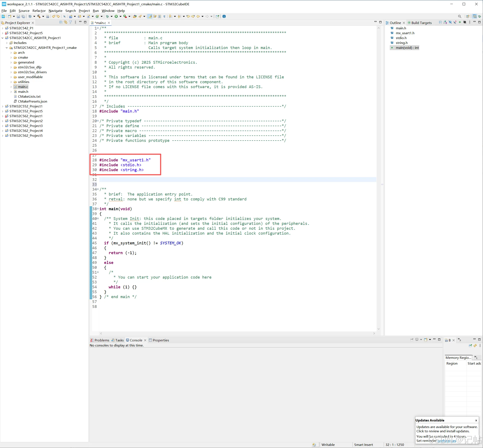Close the *main.c editor tab
The width and height of the screenshot is (483, 448).
[x=109, y=23]
